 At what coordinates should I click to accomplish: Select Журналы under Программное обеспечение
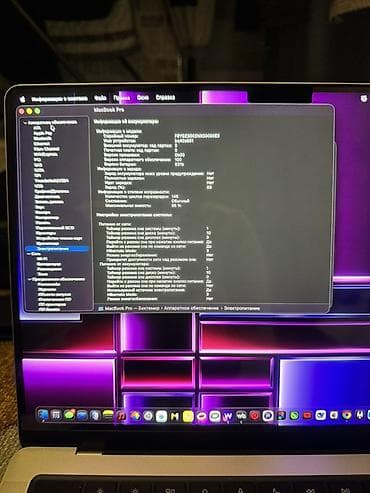47,289
